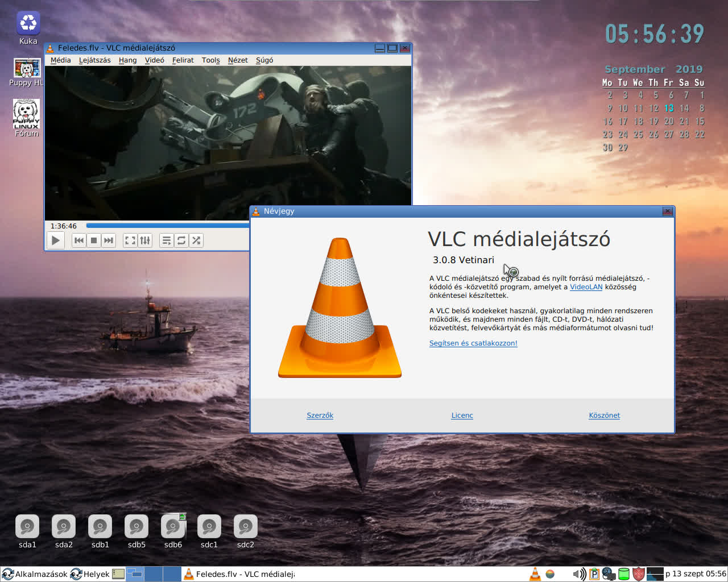Open the sdb5 drive icon
728x582 pixels.
point(136,531)
